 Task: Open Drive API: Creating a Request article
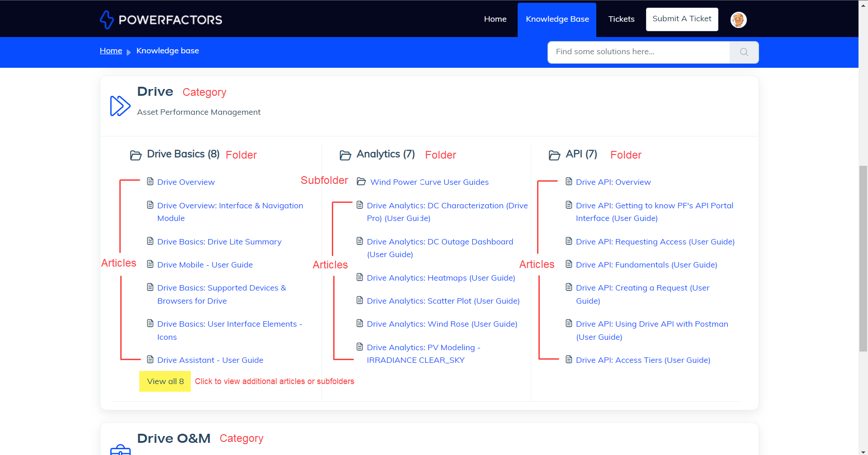(x=642, y=294)
